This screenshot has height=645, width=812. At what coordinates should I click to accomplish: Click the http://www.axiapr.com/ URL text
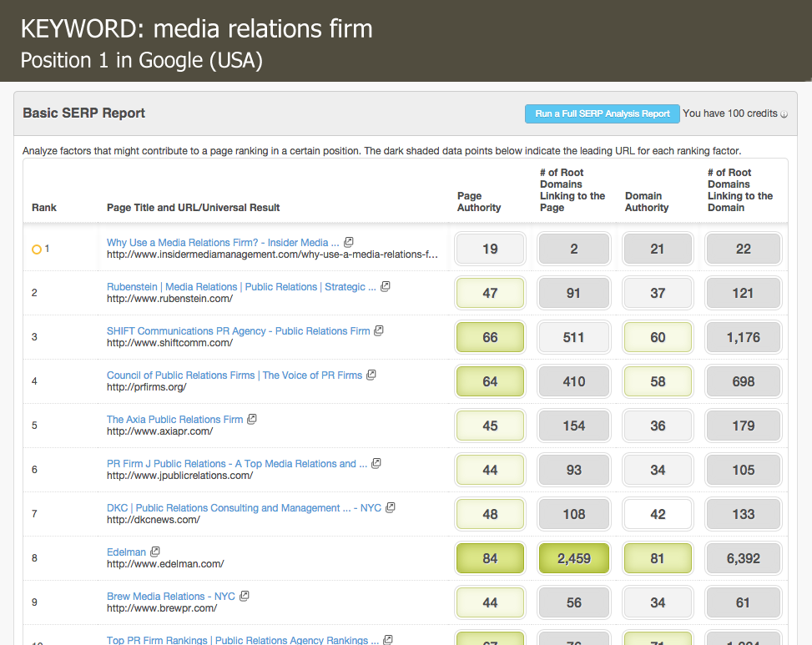point(160,431)
